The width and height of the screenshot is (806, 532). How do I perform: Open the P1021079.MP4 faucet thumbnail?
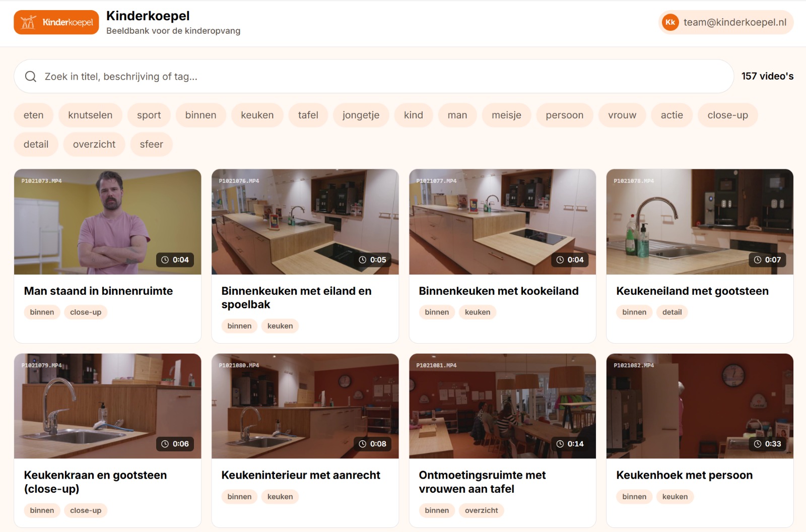tap(108, 406)
